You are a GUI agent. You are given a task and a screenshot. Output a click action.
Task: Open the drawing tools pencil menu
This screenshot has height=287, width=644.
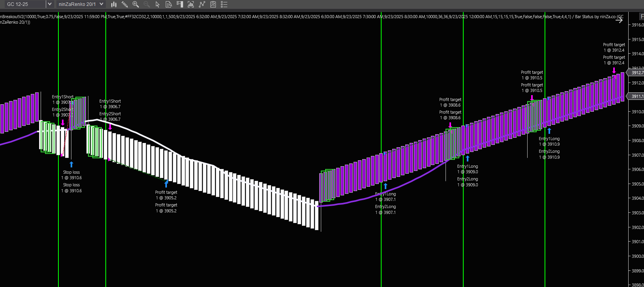tap(125, 4)
